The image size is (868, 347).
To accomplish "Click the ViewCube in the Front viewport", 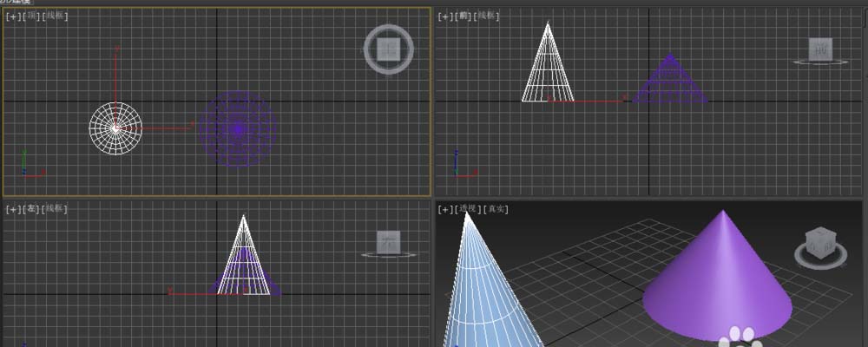I will point(820,49).
